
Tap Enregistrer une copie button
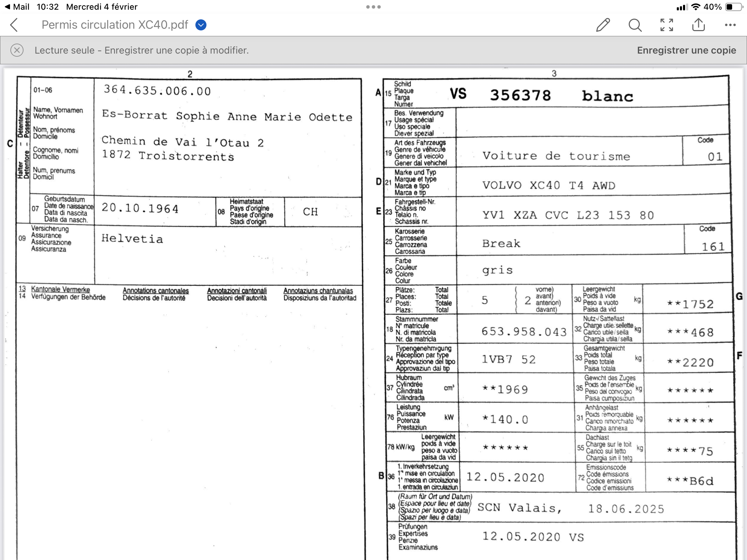click(x=686, y=50)
